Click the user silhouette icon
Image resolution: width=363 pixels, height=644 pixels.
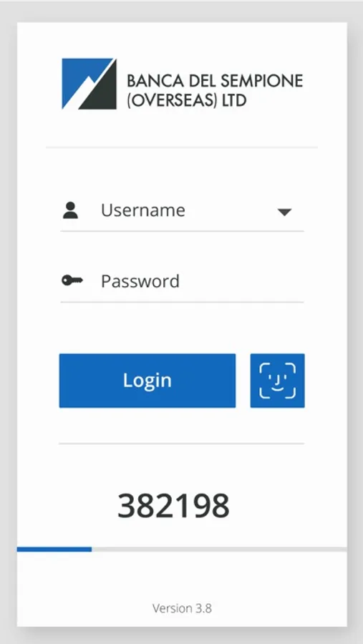pos(70,210)
